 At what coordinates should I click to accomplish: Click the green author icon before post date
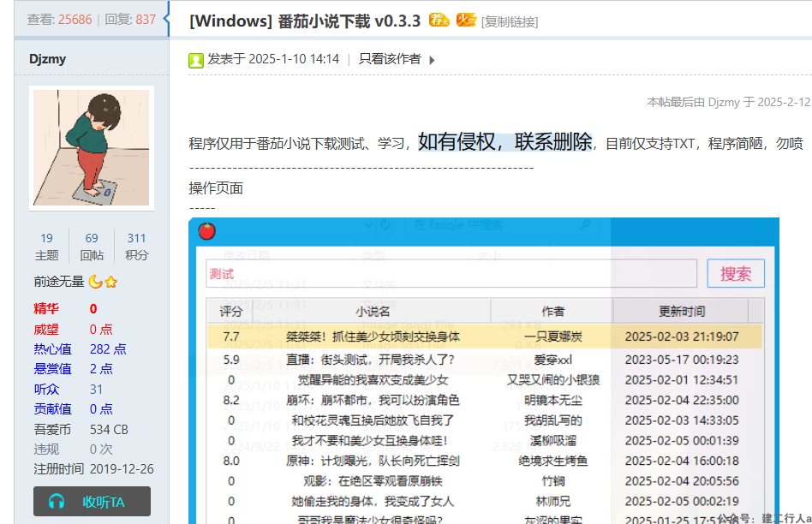(196, 61)
